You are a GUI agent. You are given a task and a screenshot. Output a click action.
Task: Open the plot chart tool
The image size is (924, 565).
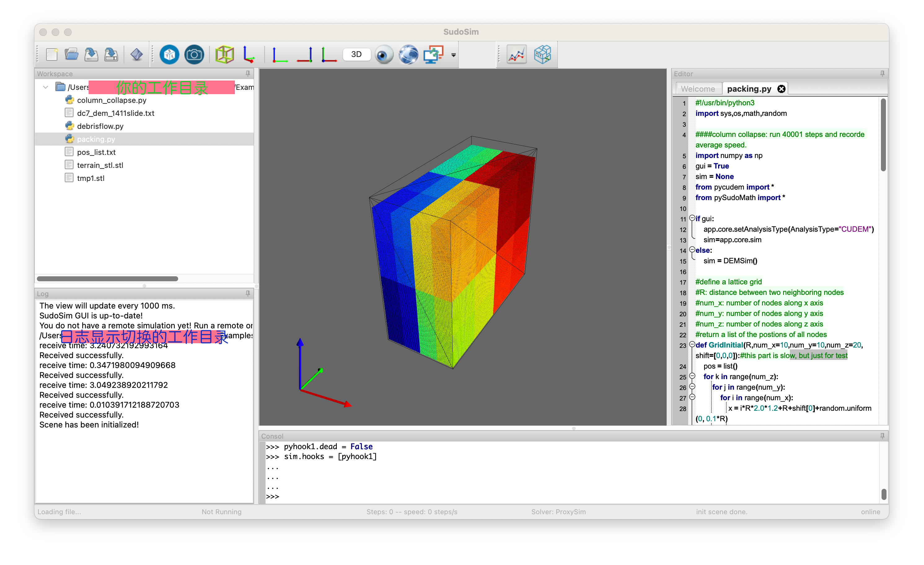[516, 55]
